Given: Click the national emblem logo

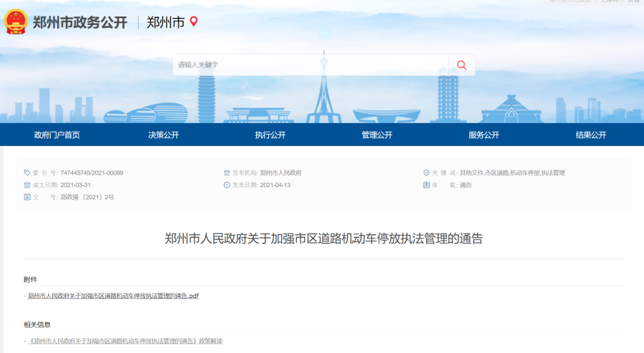Looking at the screenshot, I should (16, 22).
